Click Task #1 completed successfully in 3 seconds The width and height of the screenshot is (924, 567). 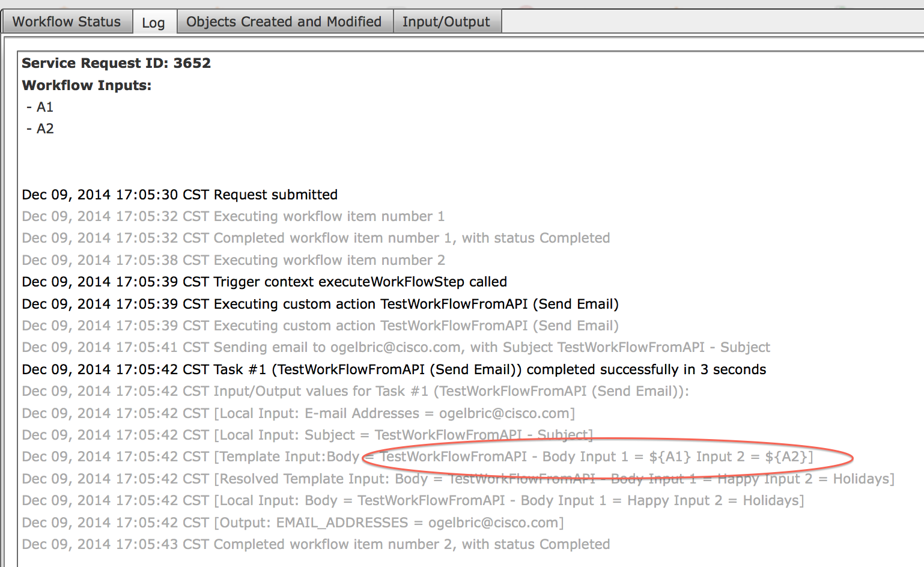tap(394, 369)
